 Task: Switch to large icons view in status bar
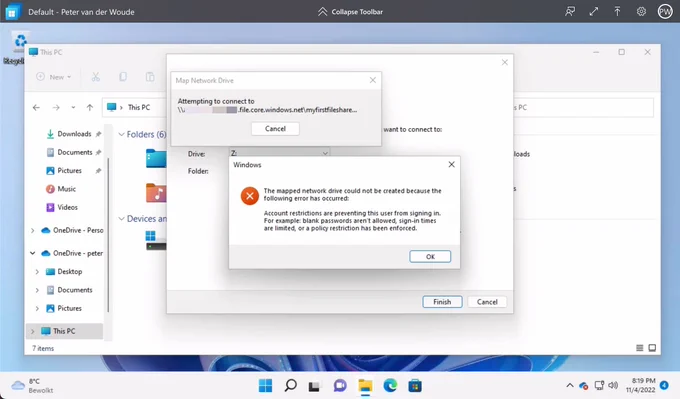tap(652, 348)
